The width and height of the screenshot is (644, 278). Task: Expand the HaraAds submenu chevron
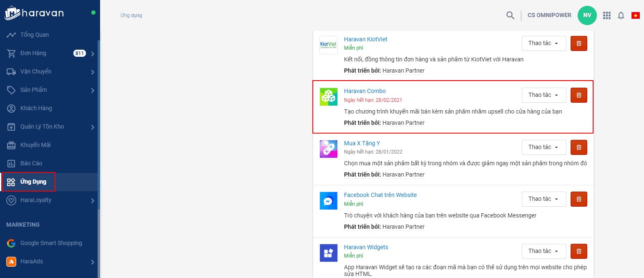coord(93,262)
